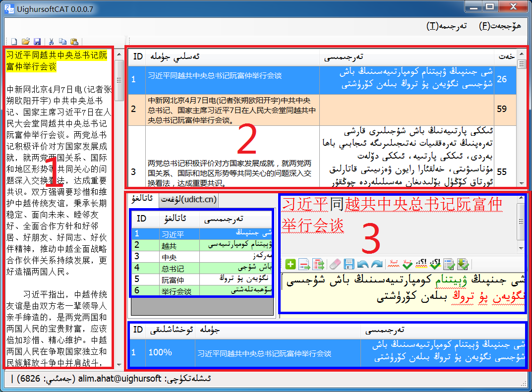Open the menu labeled with (F)

click(500, 26)
